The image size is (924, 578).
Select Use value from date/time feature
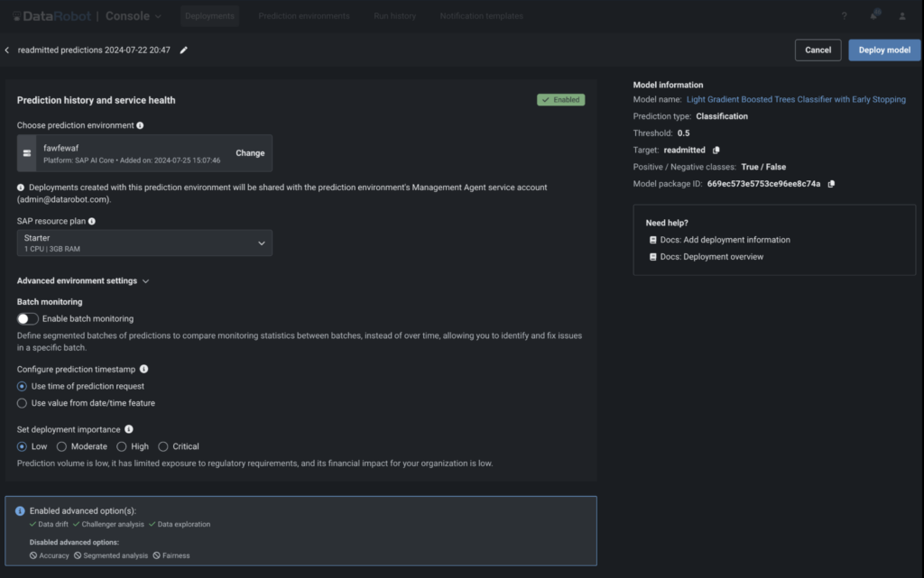tap(23, 403)
